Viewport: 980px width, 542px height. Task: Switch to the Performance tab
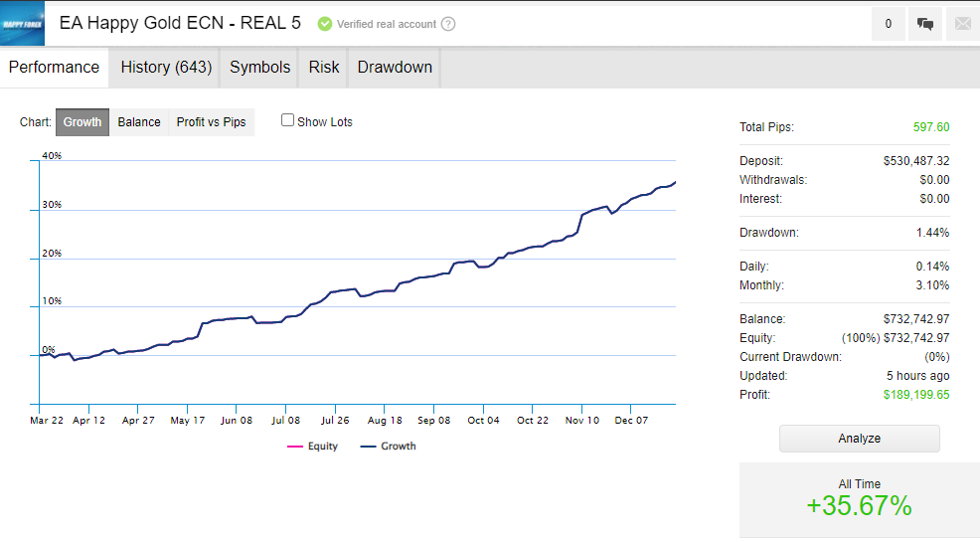[x=55, y=67]
